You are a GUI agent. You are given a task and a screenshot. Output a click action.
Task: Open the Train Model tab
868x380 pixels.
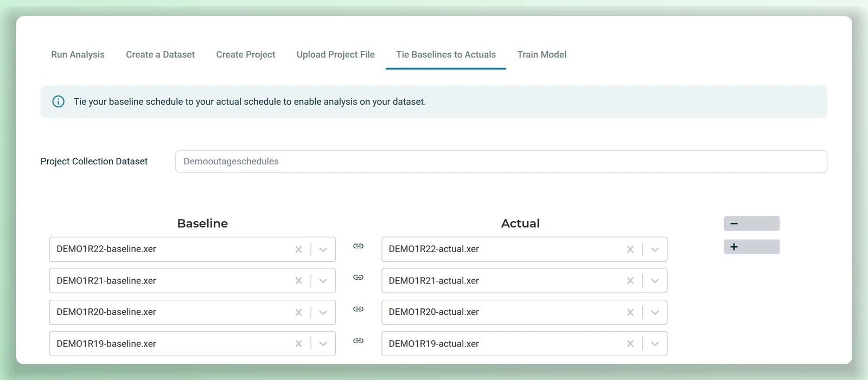pos(542,55)
